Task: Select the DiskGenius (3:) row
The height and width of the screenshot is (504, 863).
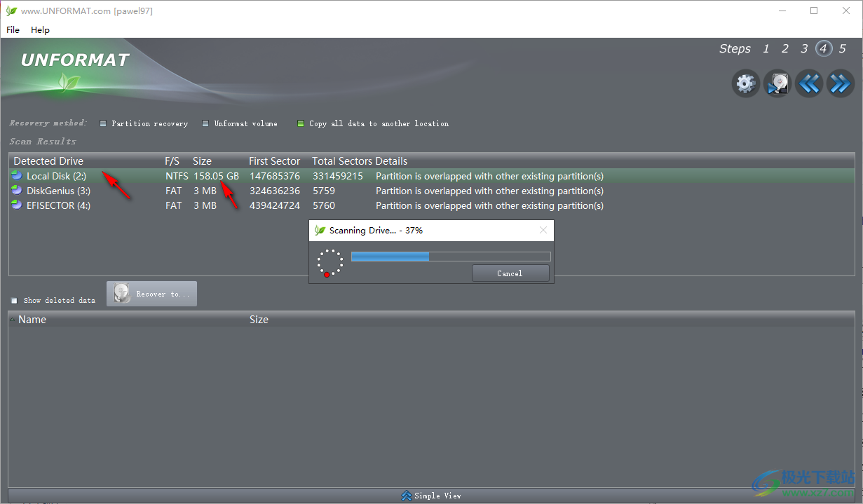Action: (x=431, y=191)
